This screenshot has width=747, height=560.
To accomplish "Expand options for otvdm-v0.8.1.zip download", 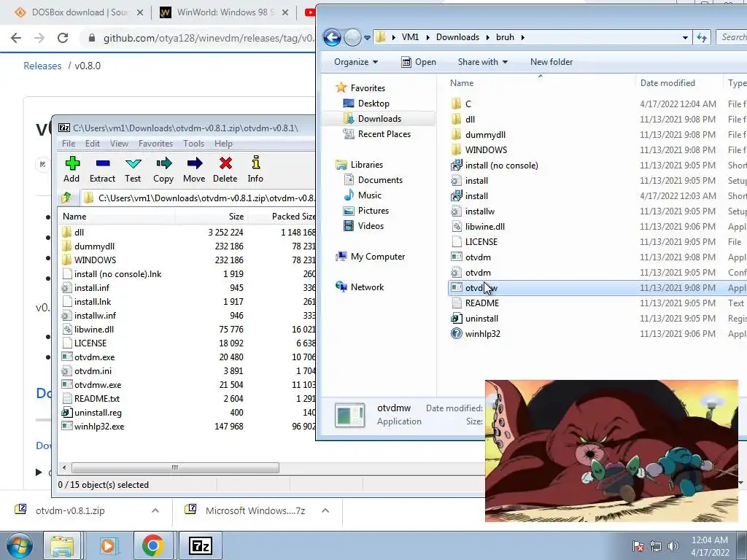I will point(155,510).
